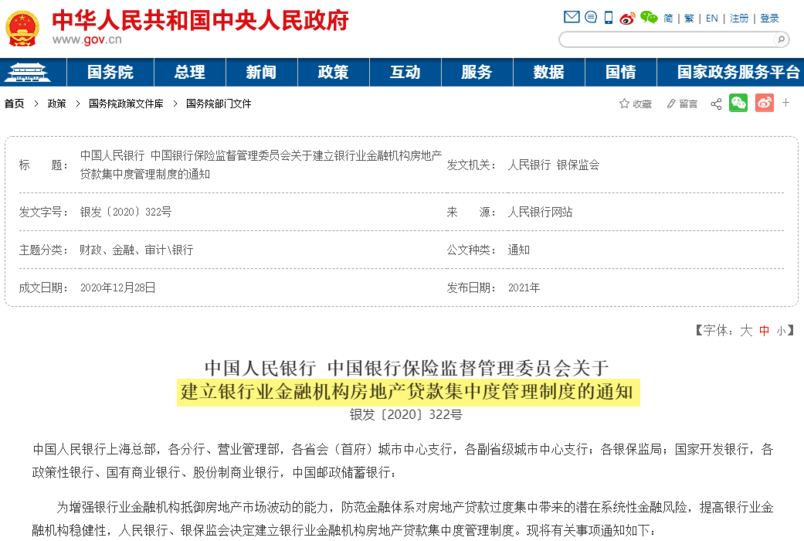804x541 pixels.
Task: Click the 中华人民共和国中央人民政府 site title
Action: tap(200, 20)
